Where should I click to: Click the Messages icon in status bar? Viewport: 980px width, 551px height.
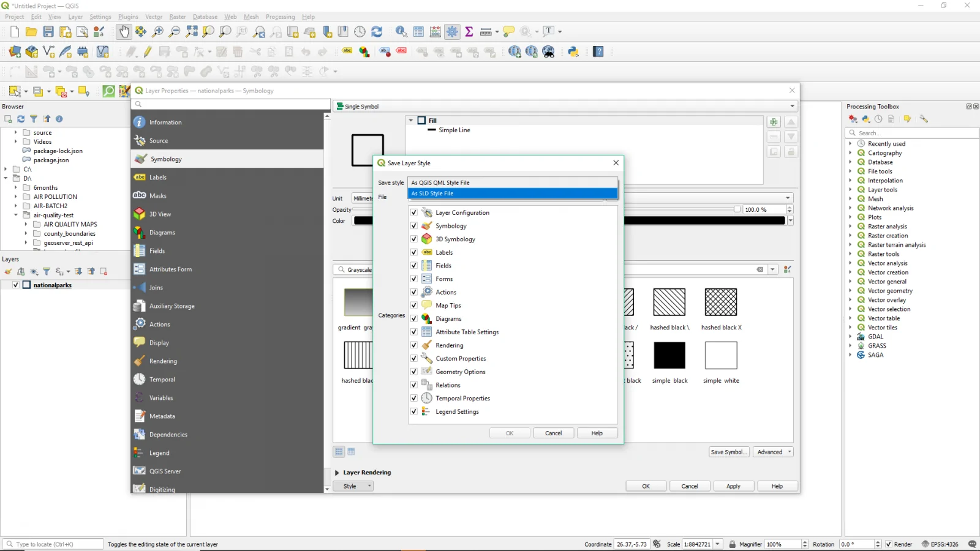pos(972,544)
